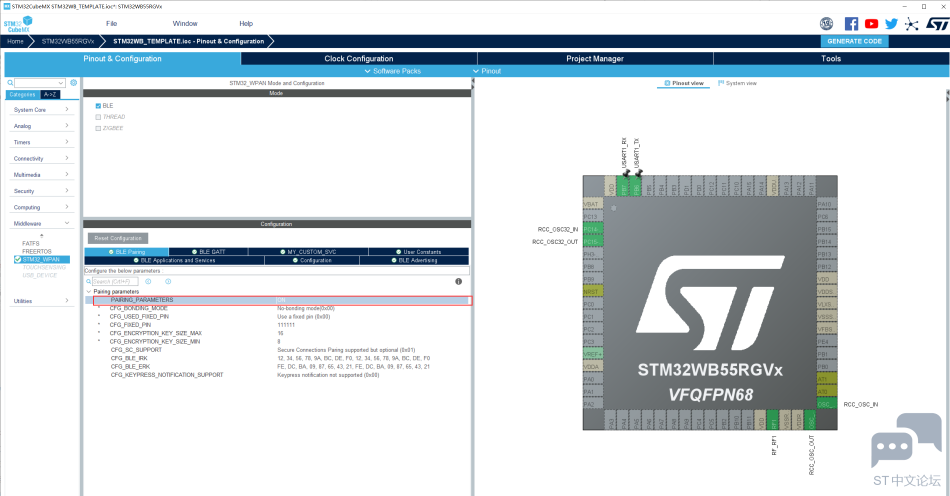Toggle the ZIGBEE mode checkbox
This screenshot has width=950, height=496.
point(98,128)
